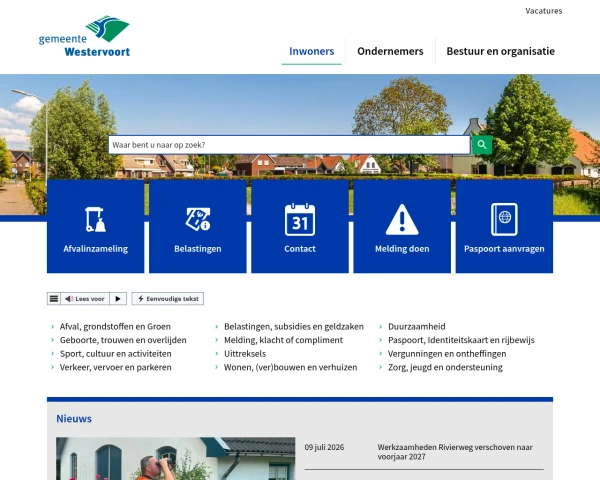Select the Contact calendar icon tile
This screenshot has height=480, width=600.
point(300,226)
